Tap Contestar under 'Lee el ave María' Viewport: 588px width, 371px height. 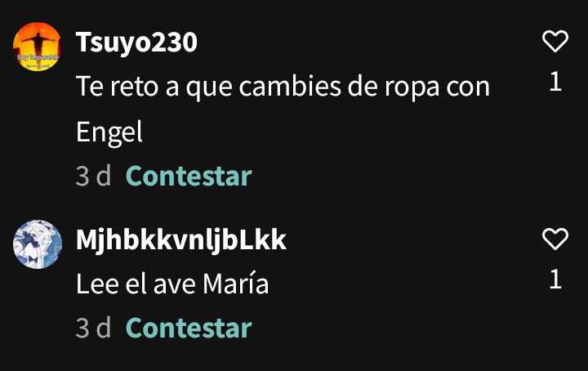(x=189, y=328)
